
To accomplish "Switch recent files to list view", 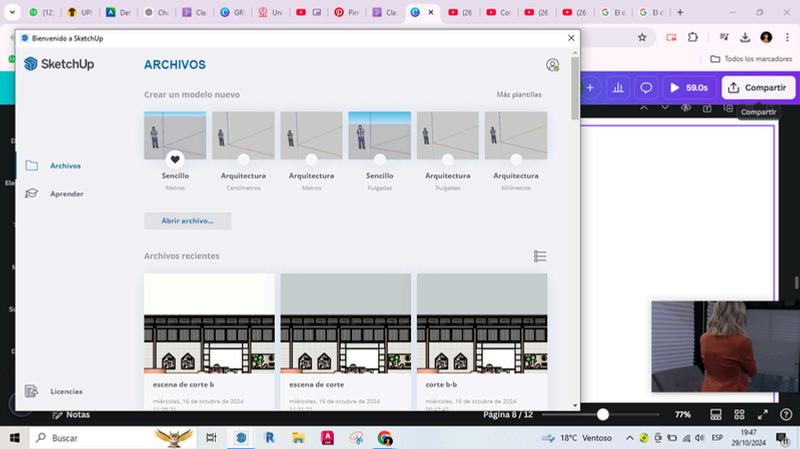I will pyautogui.click(x=540, y=256).
